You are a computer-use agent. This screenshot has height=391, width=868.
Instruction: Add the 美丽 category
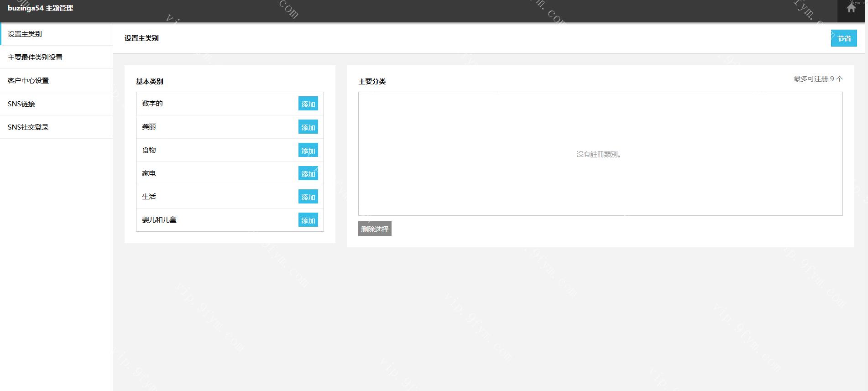(x=308, y=127)
